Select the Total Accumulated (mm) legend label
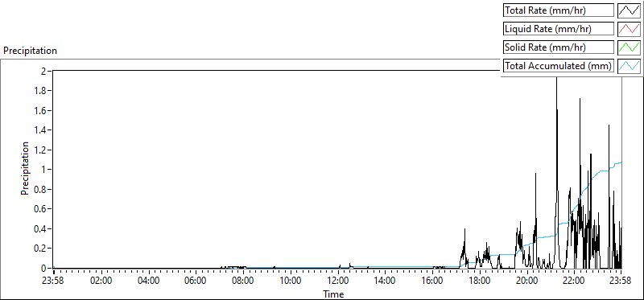The image size is (644, 300). [x=559, y=66]
